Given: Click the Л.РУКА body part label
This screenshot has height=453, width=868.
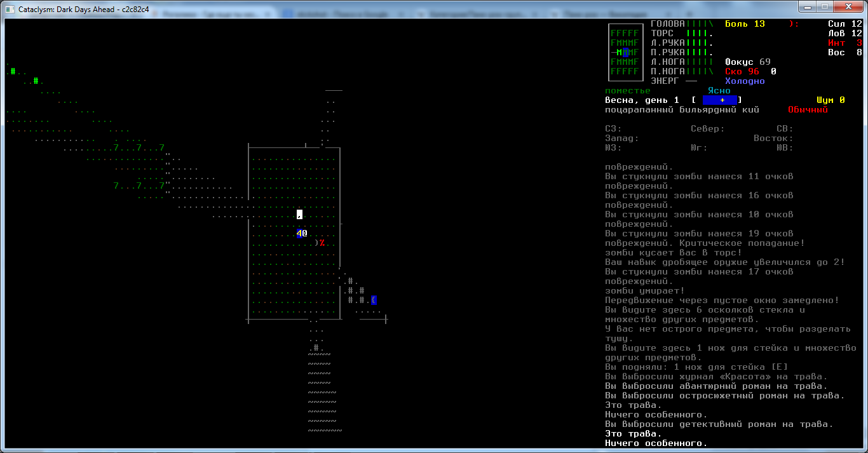Looking at the screenshot, I should pyautogui.click(x=668, y=43).
